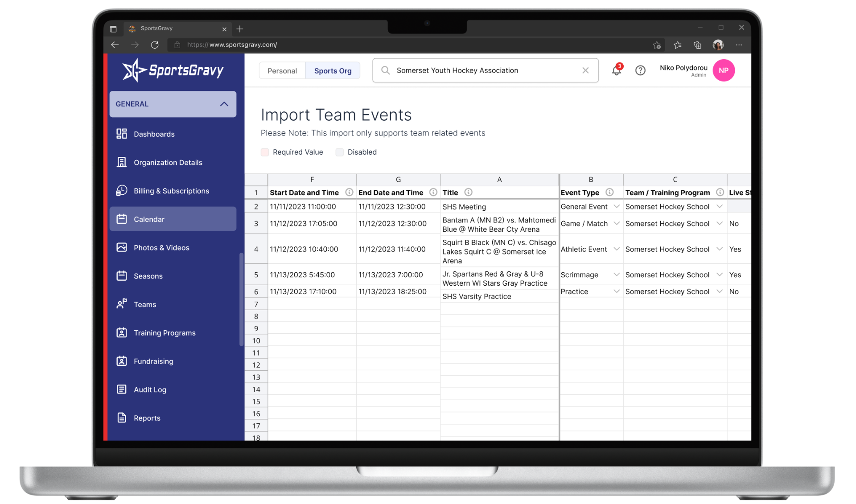Select the SHS Meeting title cell
The image size is (856, 504).
tap(499, 206)
